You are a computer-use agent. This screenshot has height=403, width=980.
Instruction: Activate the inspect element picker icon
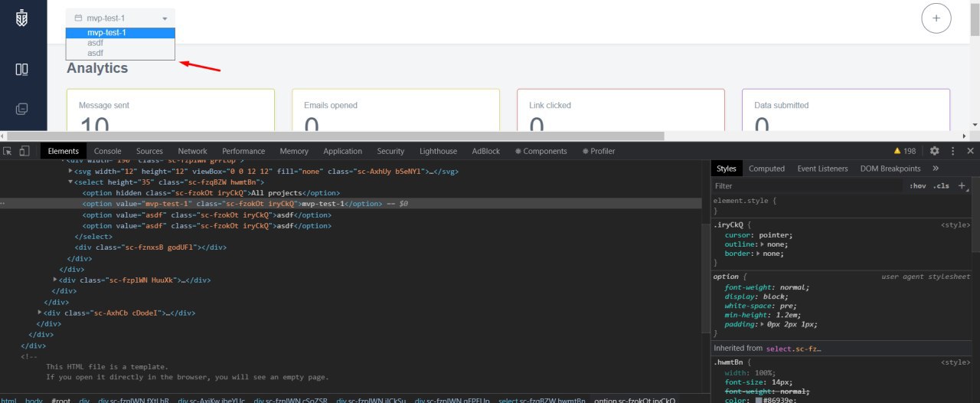(x=8, y=151)
